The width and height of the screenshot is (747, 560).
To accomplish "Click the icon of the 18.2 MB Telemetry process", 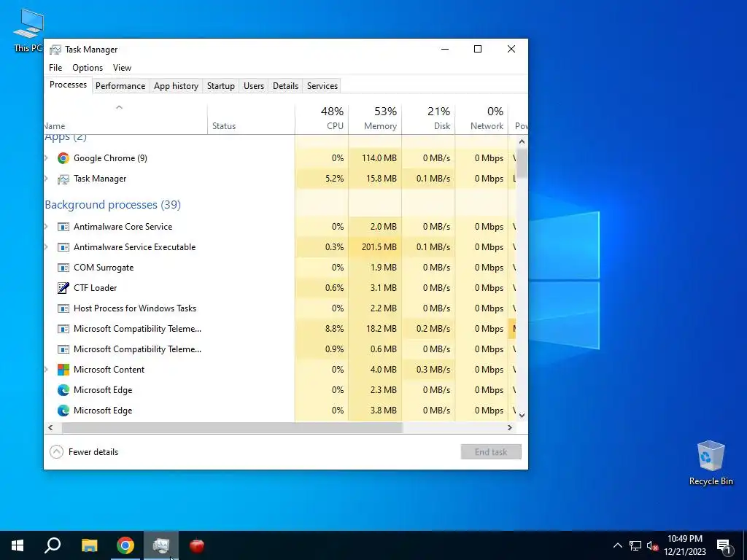I will pyautogui.click(x=63, y=329).
